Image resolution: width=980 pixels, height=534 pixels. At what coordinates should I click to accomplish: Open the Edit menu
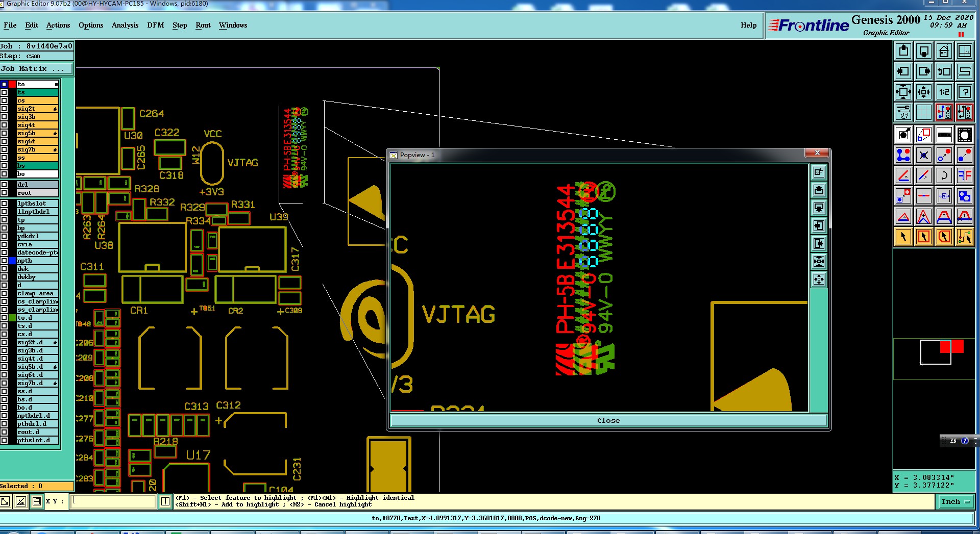pyautogui.click(x=32, y=25)
